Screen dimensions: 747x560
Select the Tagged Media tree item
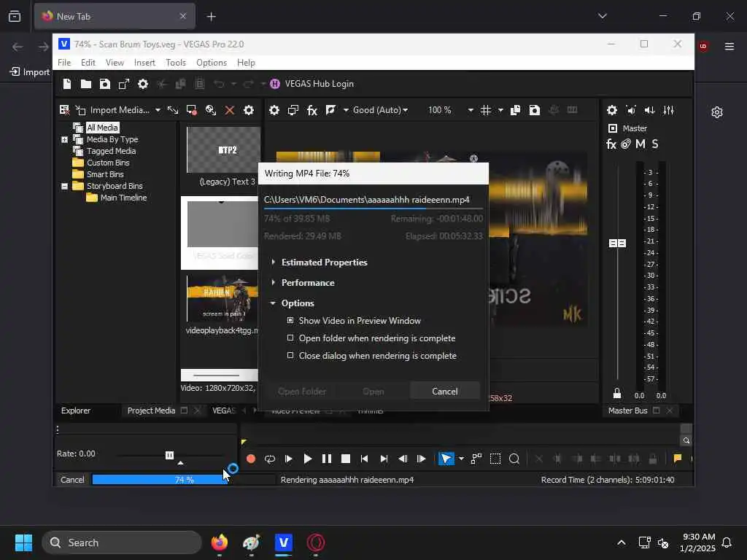click(x=111, y=151)
